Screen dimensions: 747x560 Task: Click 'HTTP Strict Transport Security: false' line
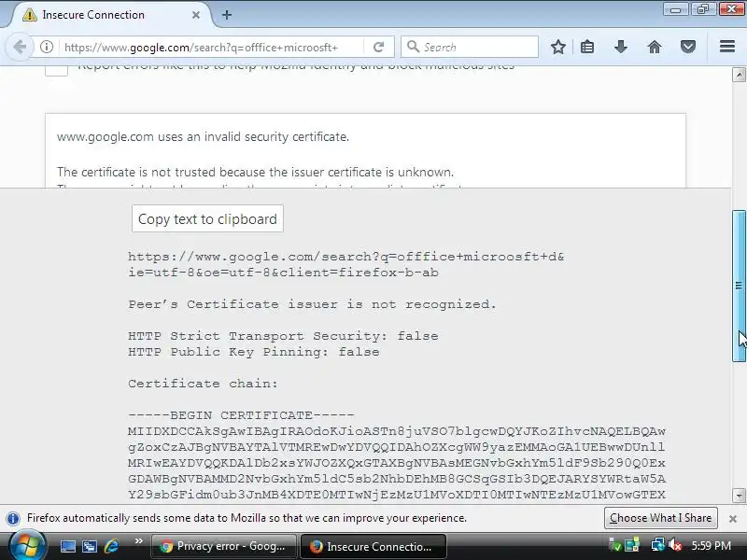click(283, 336)
